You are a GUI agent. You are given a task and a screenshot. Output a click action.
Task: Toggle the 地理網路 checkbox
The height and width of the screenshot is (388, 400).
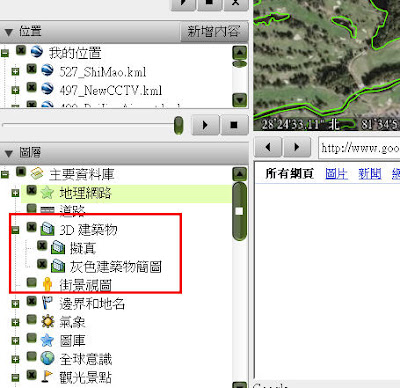[x=31, y=190]
